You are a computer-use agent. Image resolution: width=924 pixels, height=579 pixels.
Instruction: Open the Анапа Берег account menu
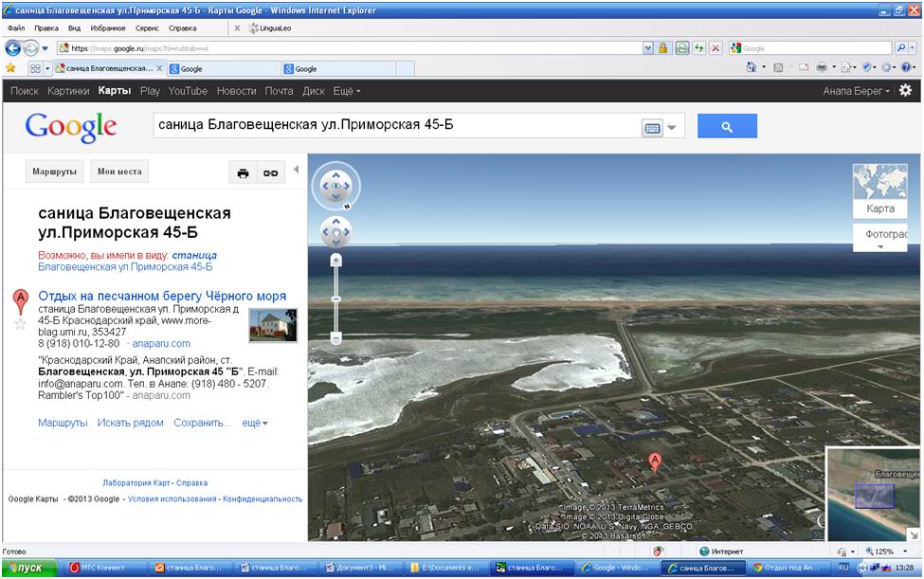click(856, 91)
